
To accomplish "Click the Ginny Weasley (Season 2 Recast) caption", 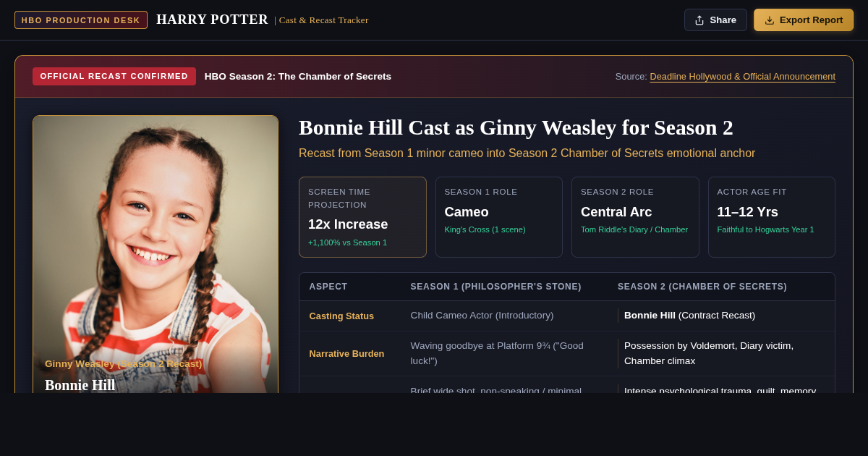I will tap(124, 363).
